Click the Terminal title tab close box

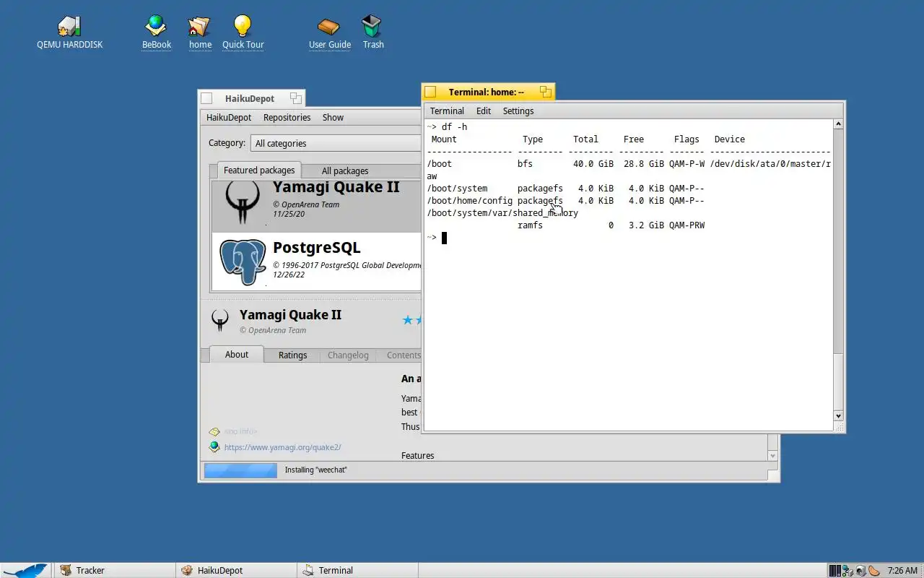[430, 92]
